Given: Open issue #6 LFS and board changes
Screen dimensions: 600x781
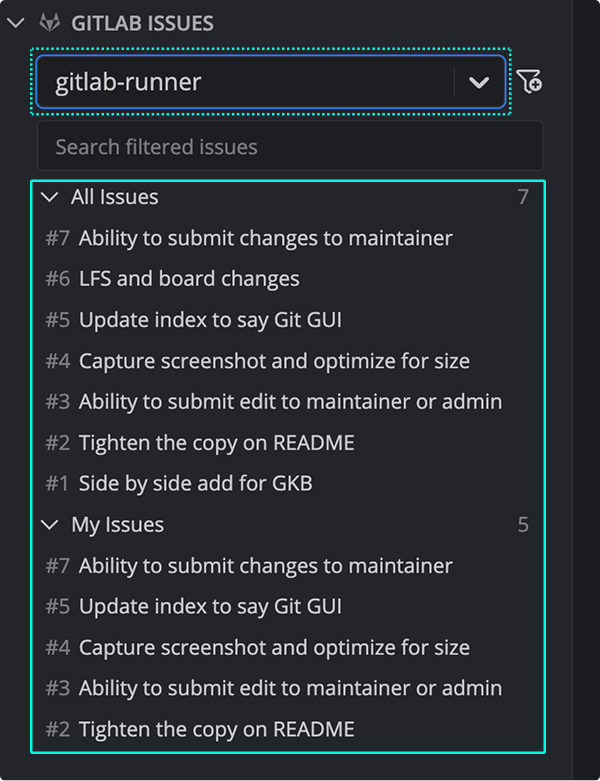Looking at the screenshot, I should click(x=188, y=279).
